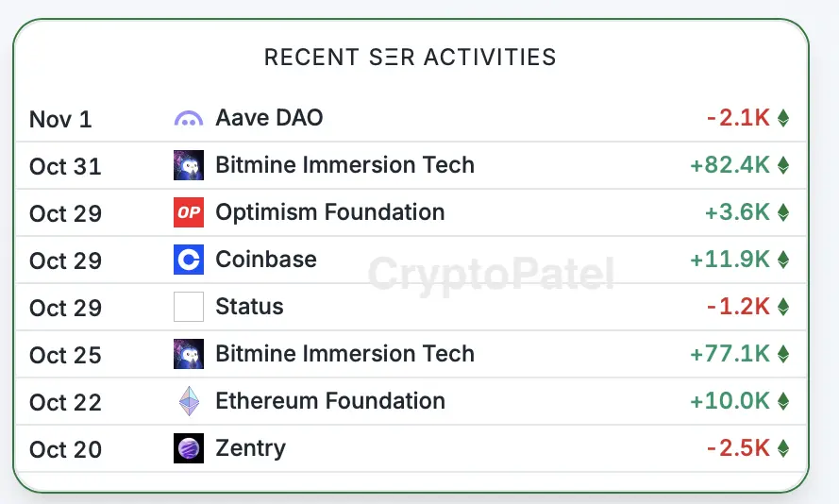Viewport: 839px width, 504px height.
Task: Click the Ethereum Foundation diamond logo
Action: point(189,401)
